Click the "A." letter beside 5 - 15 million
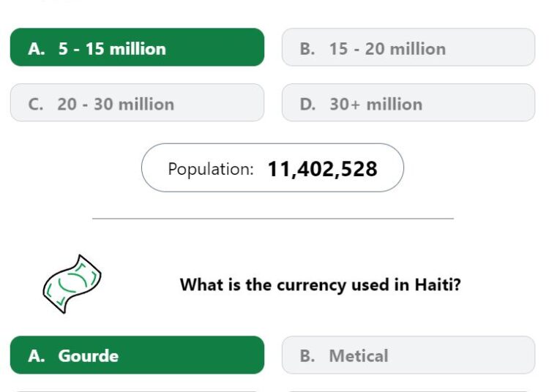This screenshot has height=392, width=549. click(x=37, y=48)
